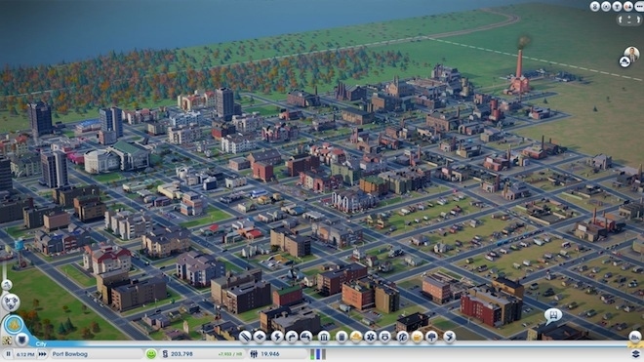The height and width of the screenshot is (362, 644).
Task: Open the Power lightning bolt menu
Action: [x=277, y=337]
